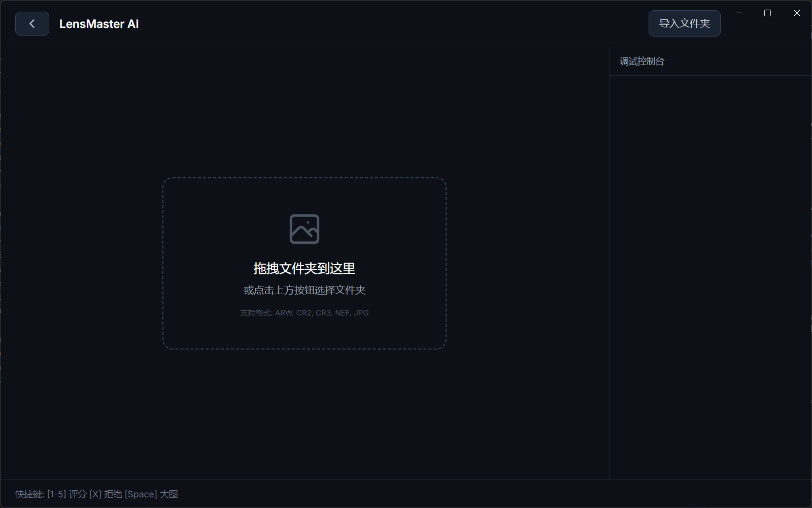This screenshot has width=812, height=508.
Task: Minimize the LensMaster AI window
Action: click(x=739, y=13)
